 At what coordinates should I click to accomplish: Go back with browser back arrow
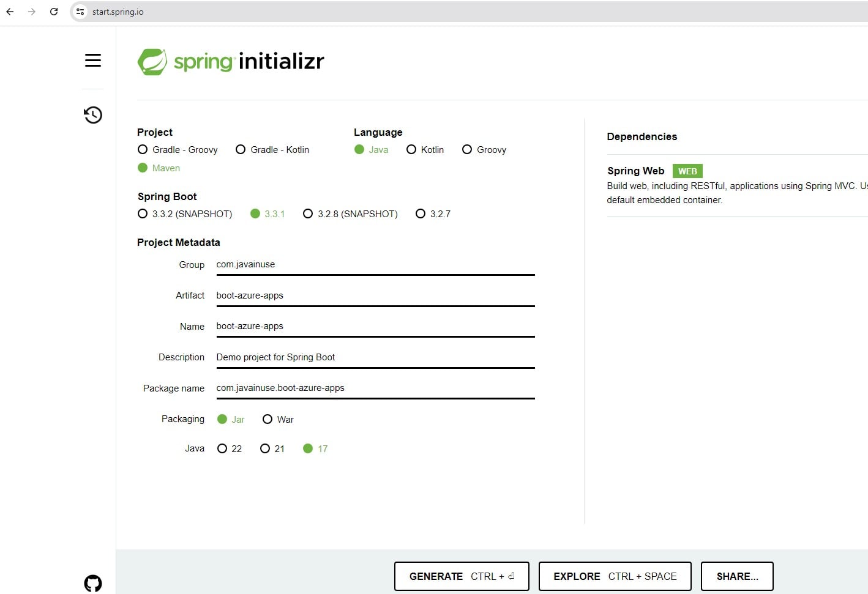coord(10,12)
